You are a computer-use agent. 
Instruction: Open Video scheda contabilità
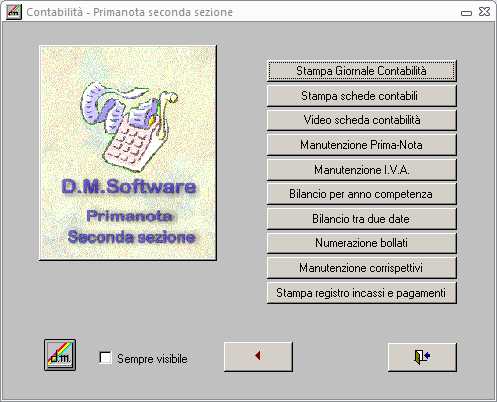[x=361, y=120]
